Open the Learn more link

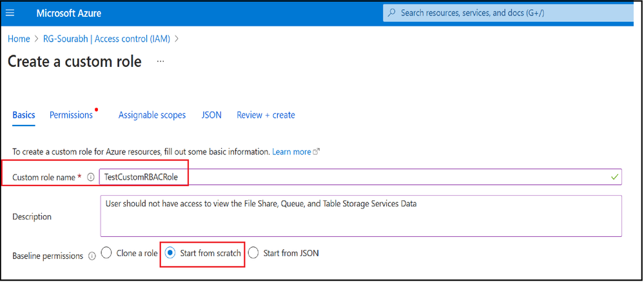pyautogui.click(x=291, y=152)
